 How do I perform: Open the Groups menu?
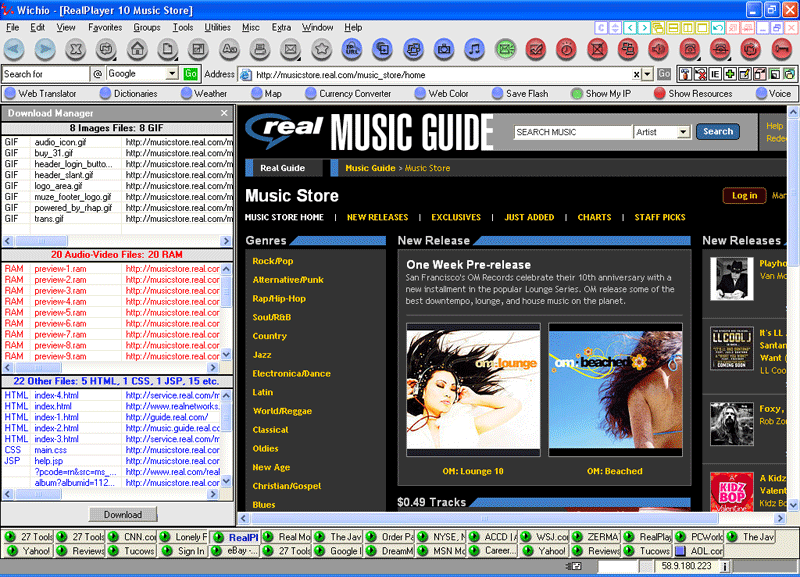pyautogui.click(x=146, y=28)
